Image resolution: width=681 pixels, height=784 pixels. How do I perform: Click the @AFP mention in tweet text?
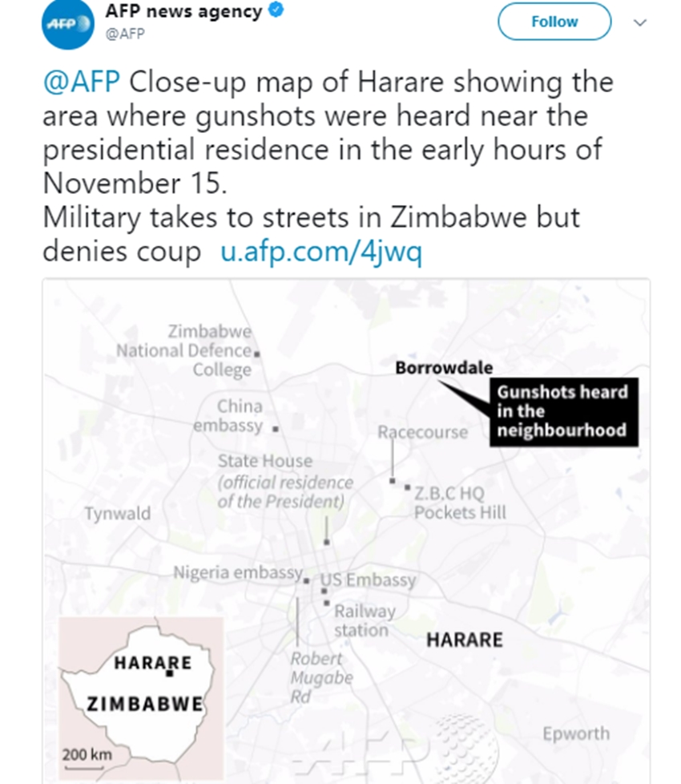coord(81,82)
